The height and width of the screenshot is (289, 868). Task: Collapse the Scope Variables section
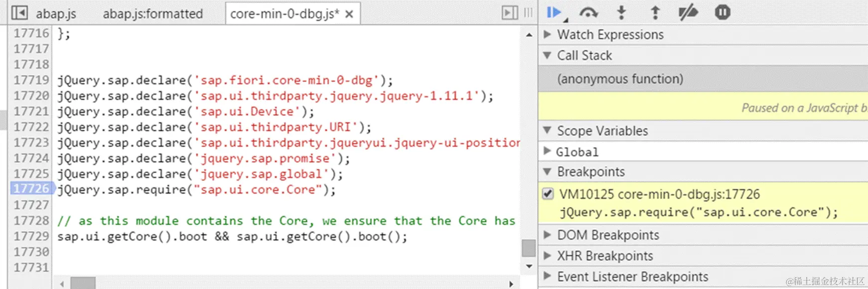(x=547, y=131)
